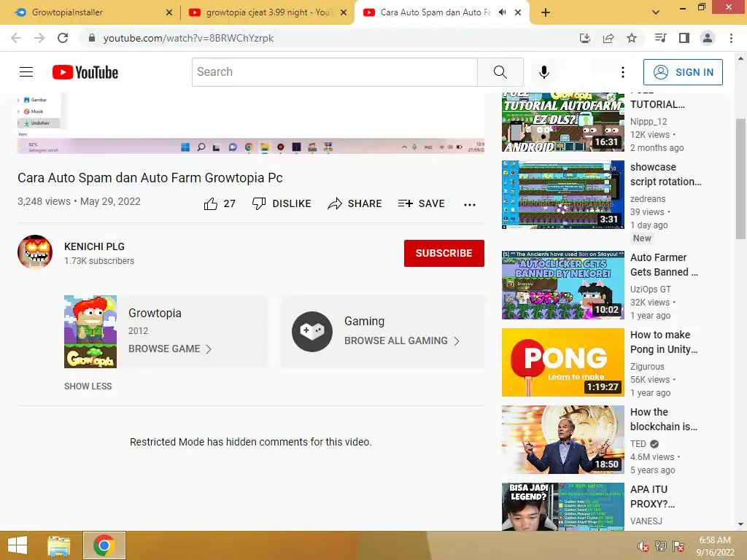Go back in browser history
This screenshot has width=747, height=560.
click(x=16, y=38)
